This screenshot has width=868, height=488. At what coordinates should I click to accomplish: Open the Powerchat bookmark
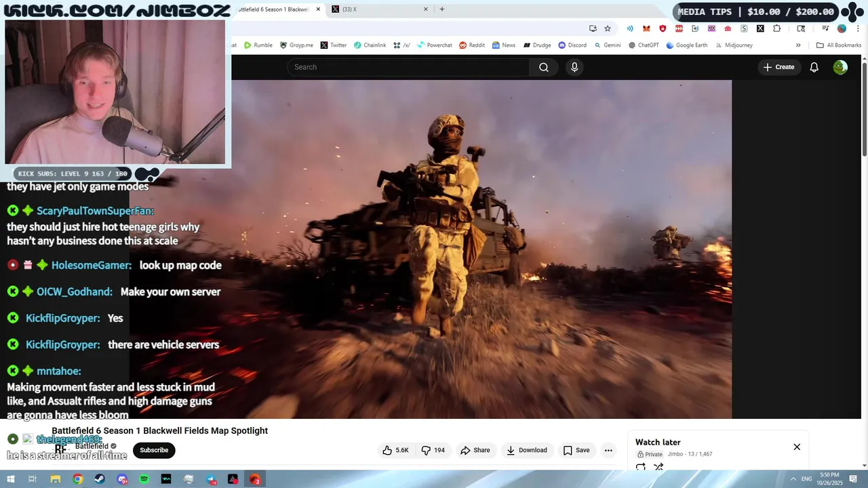[435, 45]
